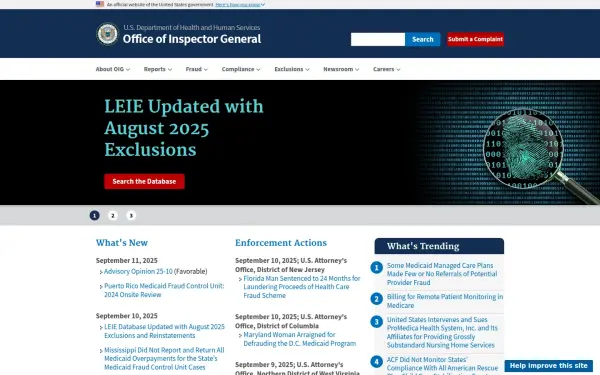Click the US flag icon in banner
Viewport: 600px width, 375px height.
100,4
